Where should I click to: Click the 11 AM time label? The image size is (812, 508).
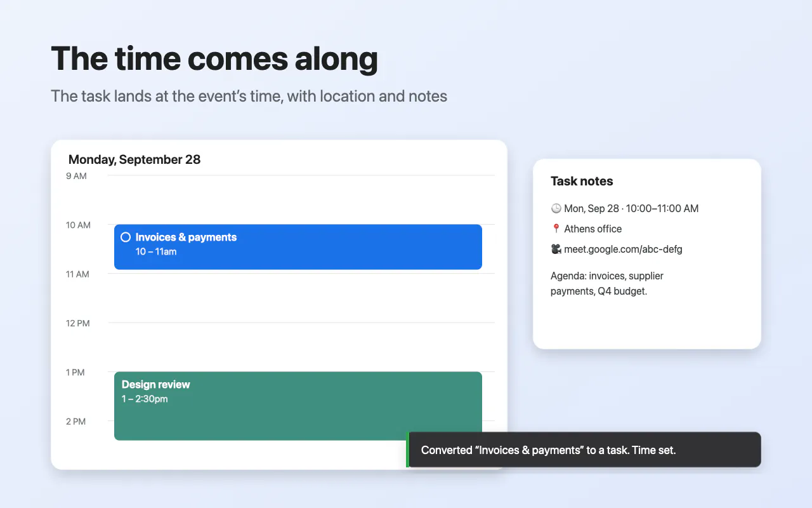click(77, 274)
